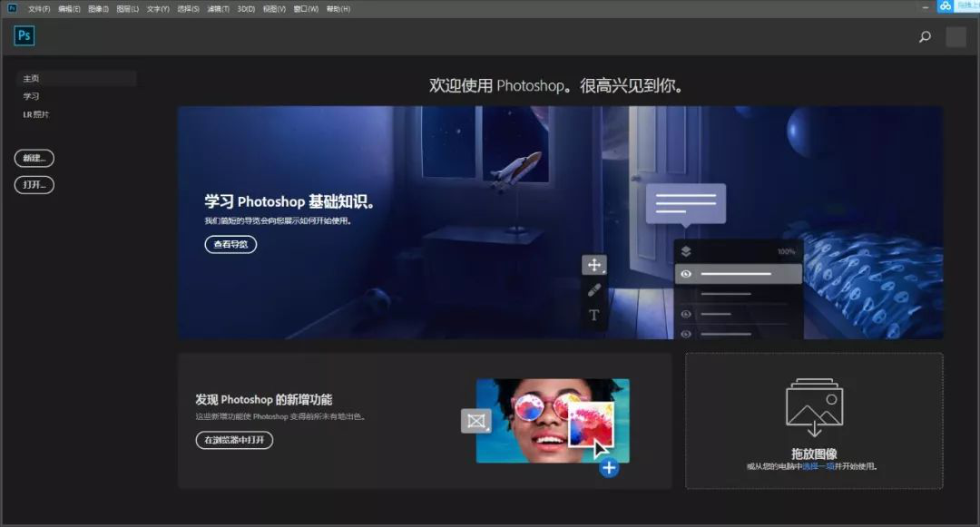Click the 发现 Photoshop 的新增功能 heading
Screen dimensions: 980x527
click(x=264, y=400)
